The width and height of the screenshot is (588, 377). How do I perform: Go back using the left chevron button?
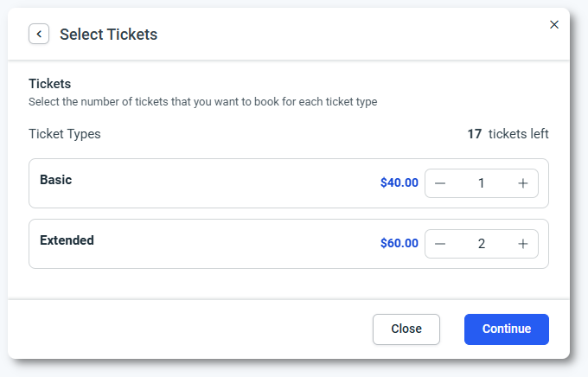[x=39, y=34]
